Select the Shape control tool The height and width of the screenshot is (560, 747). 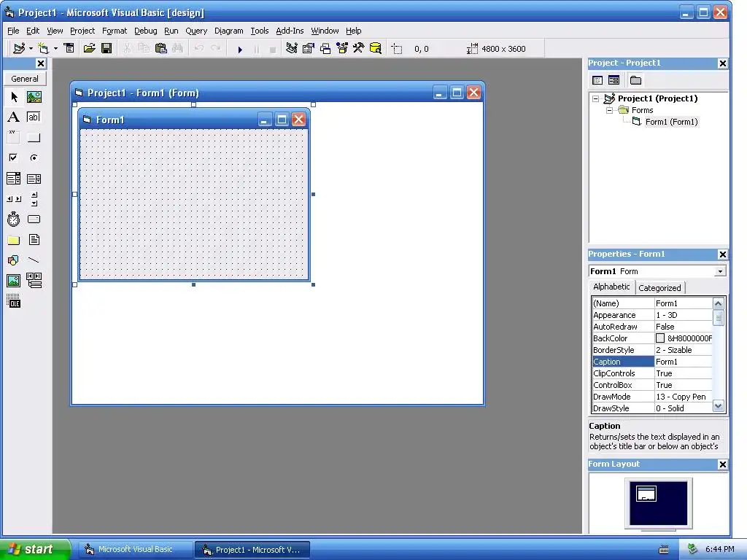coord(14,260)
